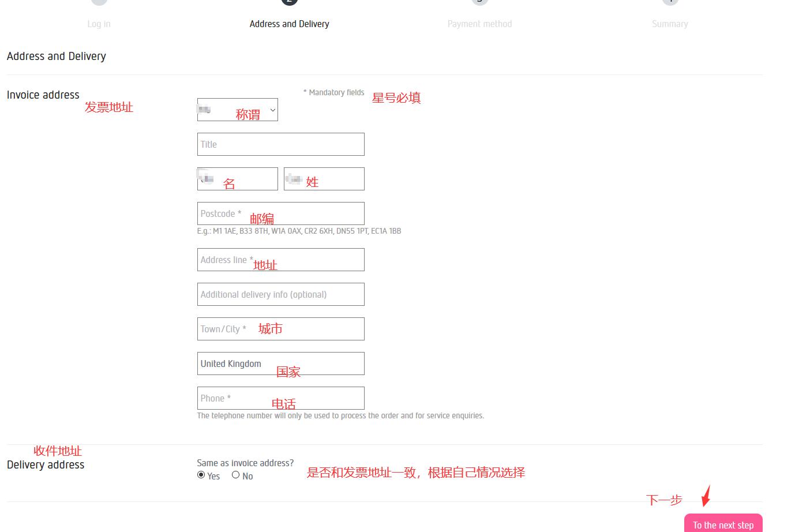Click the step 4 circle above Summary

(x=670, y=2)
